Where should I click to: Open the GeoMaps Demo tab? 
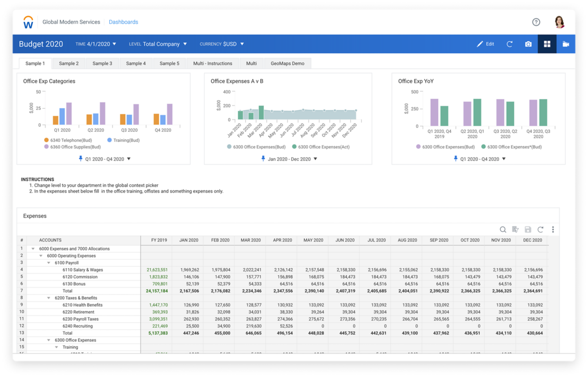tap(288, 63)
